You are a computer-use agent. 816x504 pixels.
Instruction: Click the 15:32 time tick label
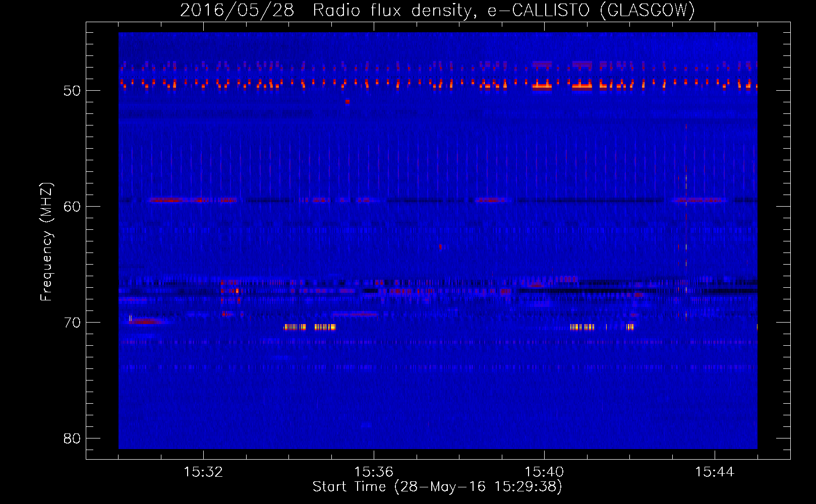coord(203,472)
